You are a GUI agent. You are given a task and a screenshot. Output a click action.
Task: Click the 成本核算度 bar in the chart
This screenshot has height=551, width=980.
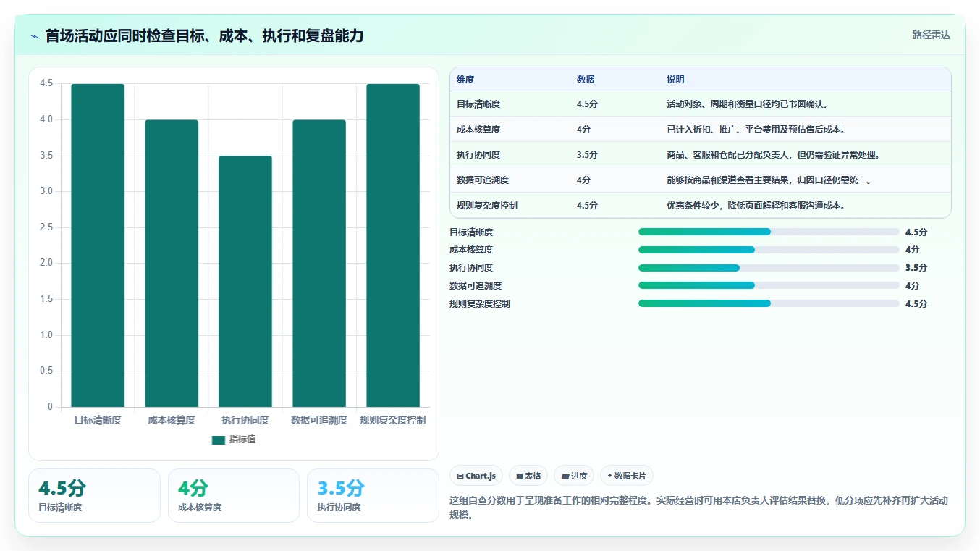point(172,264)
